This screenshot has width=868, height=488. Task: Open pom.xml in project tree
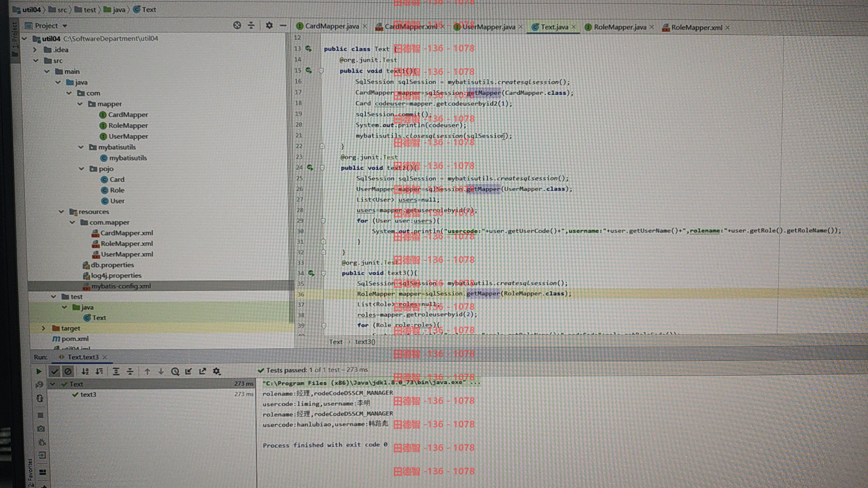coord(71,338)
